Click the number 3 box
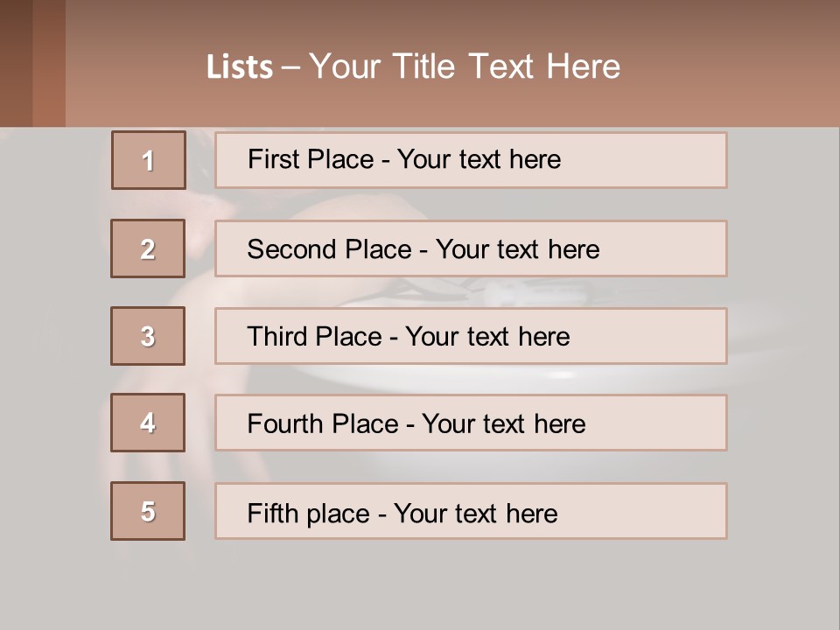The width and height of the screenshot is (840, 630). (148, 336)
